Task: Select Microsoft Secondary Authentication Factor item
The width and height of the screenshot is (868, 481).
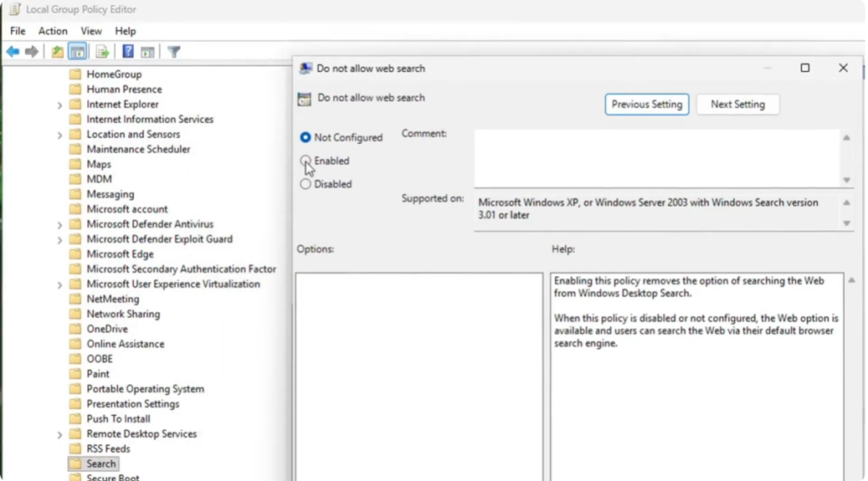Action: tap(181, 268)
